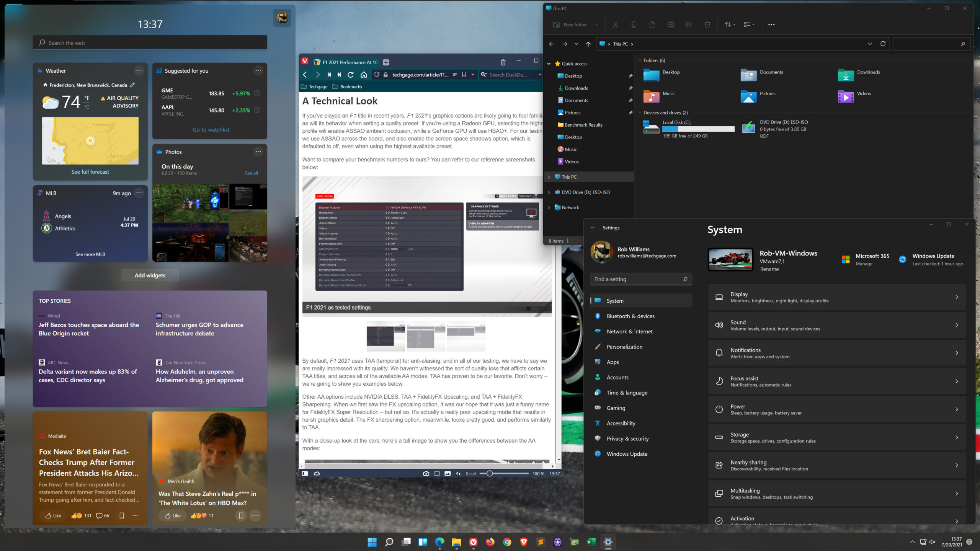Open the Pictures folder in This PC

coord(758,96)
